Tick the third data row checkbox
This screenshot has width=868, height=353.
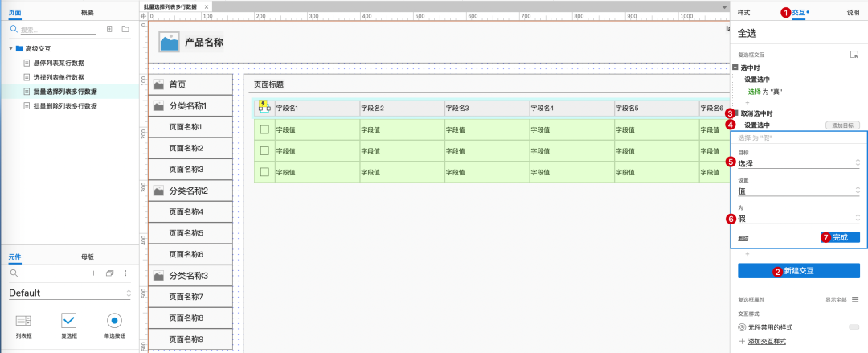point(264,171)
